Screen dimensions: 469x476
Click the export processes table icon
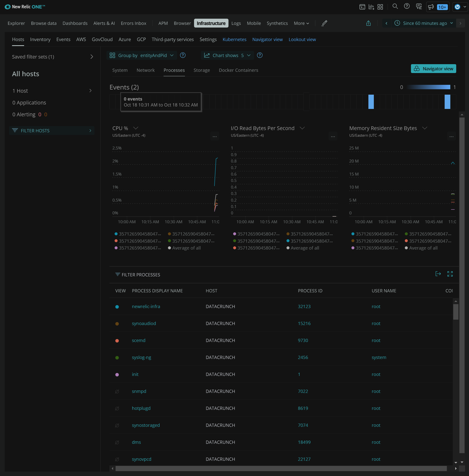(x=438, y=274)
